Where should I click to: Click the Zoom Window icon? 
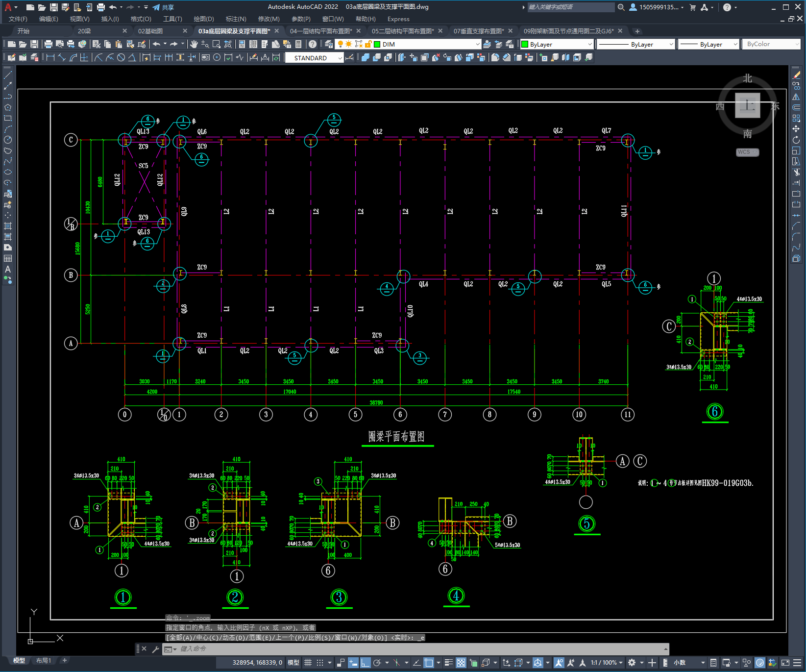217,44
